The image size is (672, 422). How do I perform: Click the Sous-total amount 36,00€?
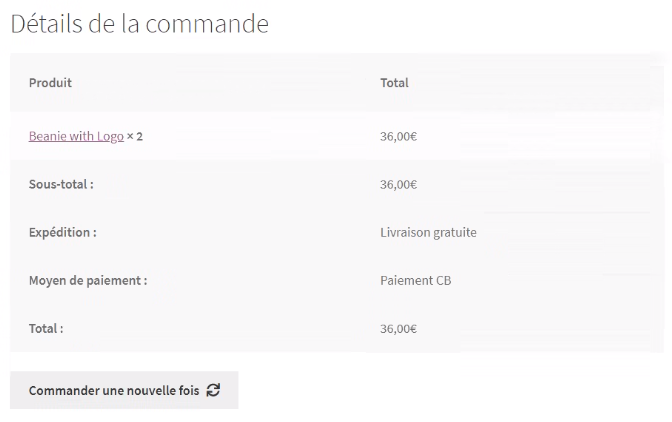tap(399, 184)
